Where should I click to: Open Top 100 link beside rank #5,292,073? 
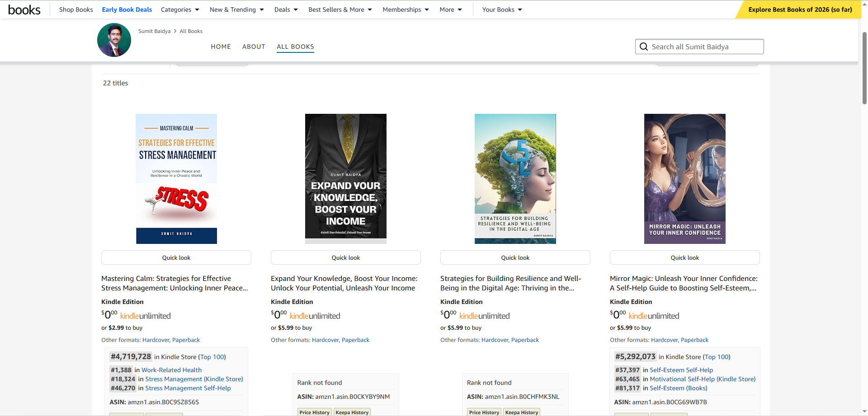click(x=717, y=357)
